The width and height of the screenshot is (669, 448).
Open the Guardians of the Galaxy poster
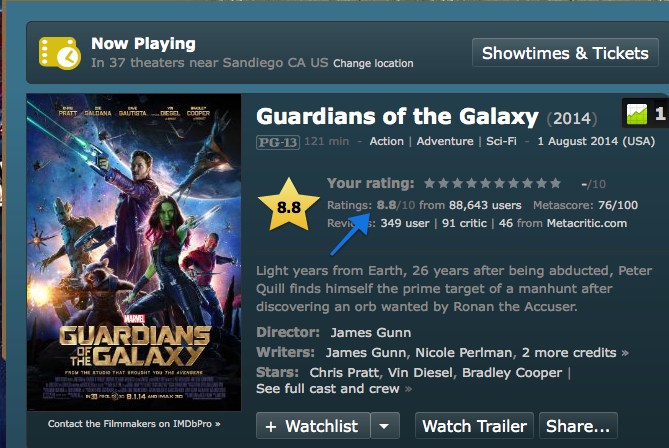point(134,252)
